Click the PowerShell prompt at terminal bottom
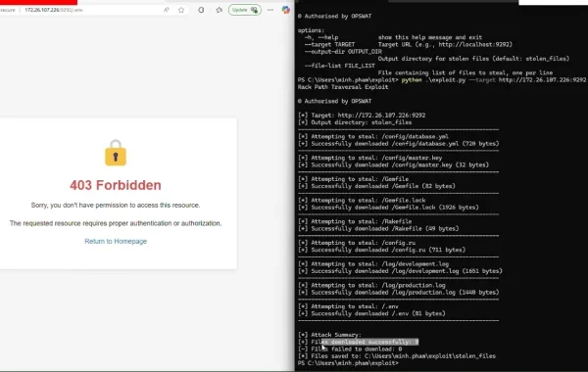Image resolution: width=588 pixels, height=372 pixels. pos(348,363)
